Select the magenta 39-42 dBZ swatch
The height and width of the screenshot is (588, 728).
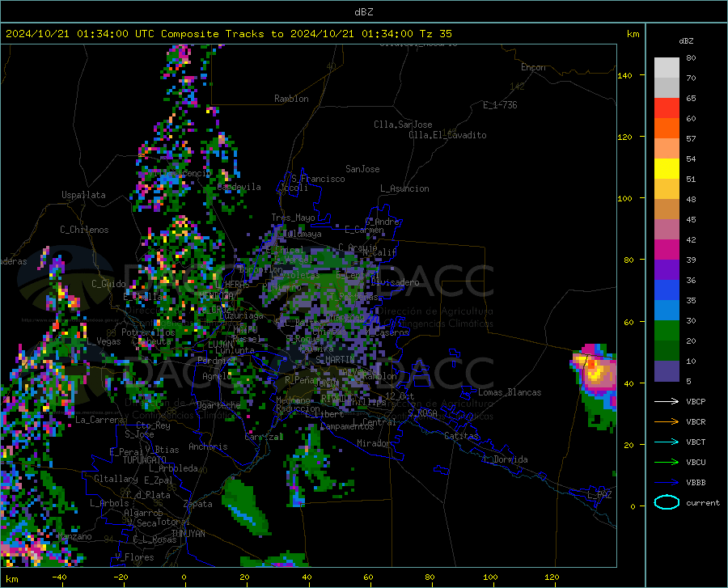click(x=667, y=250)
